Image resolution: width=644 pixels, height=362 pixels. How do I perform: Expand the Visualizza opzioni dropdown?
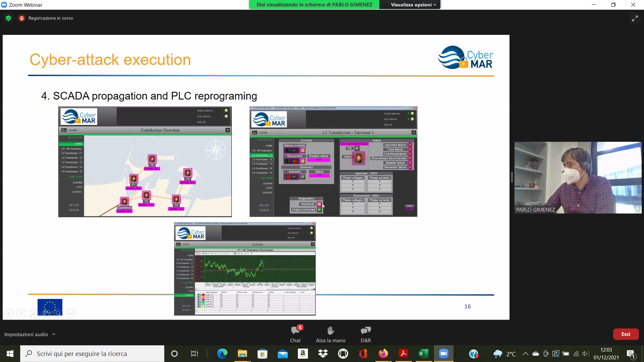(x=413, y=5)
